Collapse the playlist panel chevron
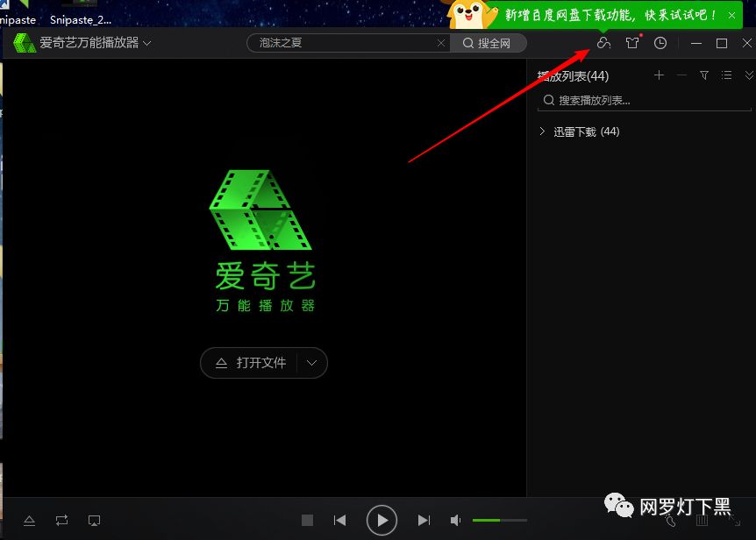Viewport: 756px width, 540px height. (x=747, y=75)
